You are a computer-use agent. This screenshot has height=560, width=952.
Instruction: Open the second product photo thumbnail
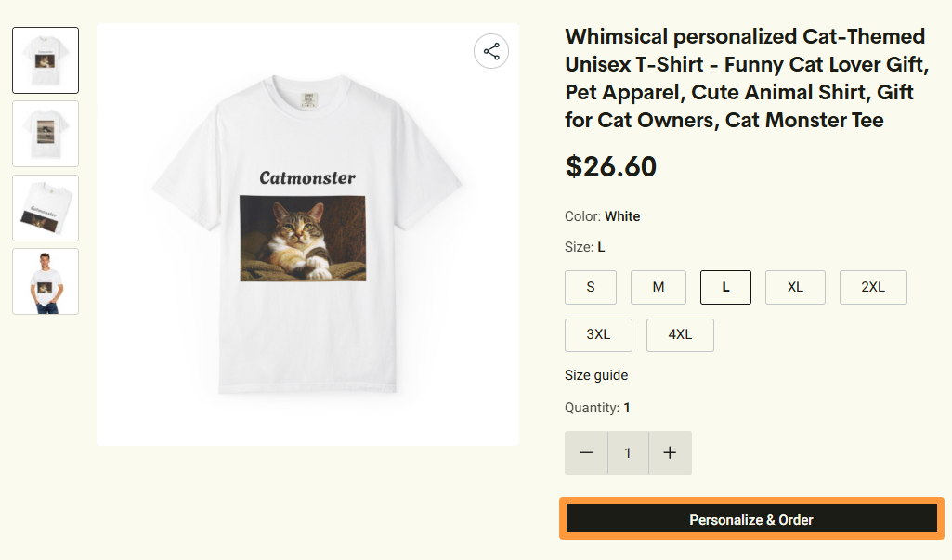(45, 134)
